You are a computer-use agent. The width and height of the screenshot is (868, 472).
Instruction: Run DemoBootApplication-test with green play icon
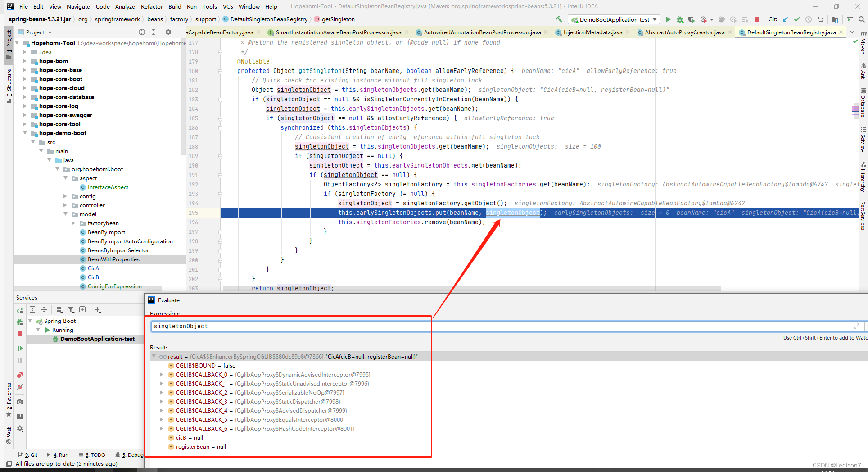click(668, 19)
